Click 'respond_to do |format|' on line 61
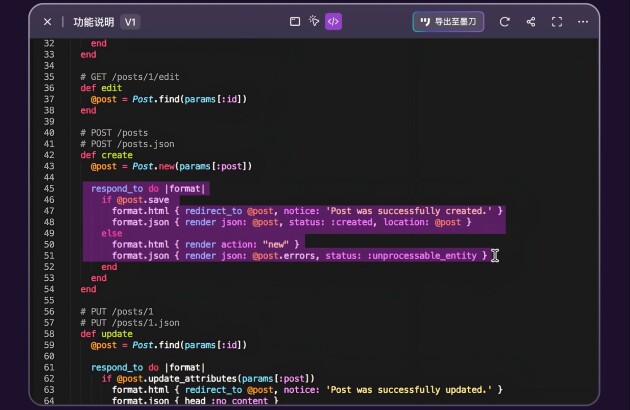The width and height of the screenshot is (630, 410). 148,367
